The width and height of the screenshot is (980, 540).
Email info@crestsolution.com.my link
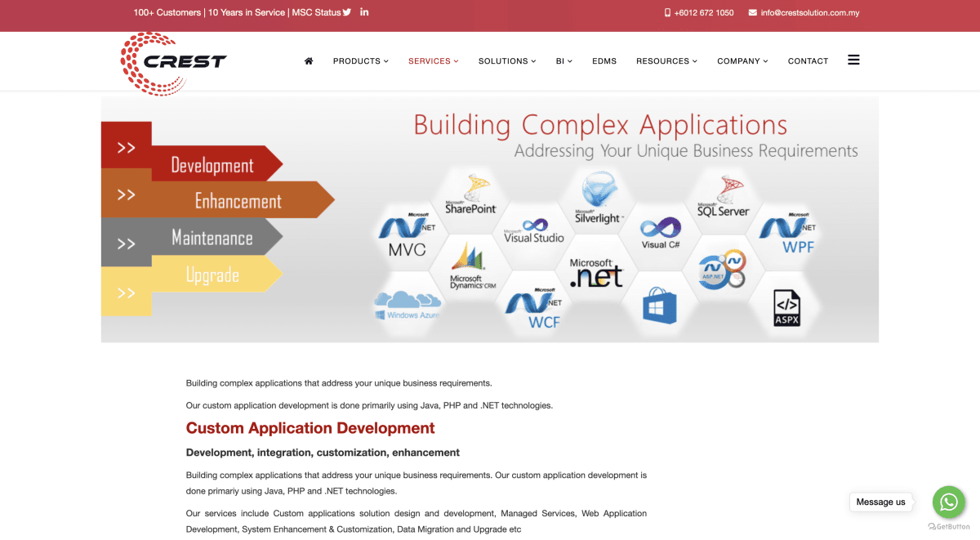tap(810, 13)
